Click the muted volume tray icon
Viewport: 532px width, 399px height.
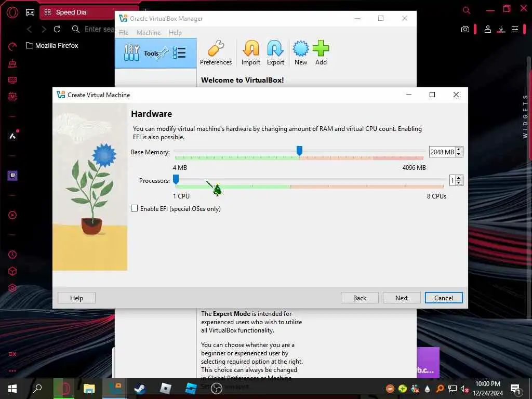464,389
